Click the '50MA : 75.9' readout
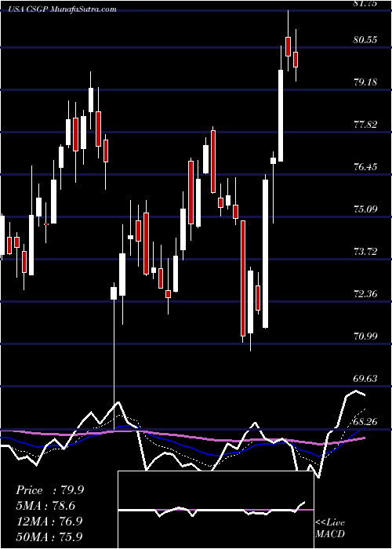Image resolution: width=392 pixels, height=549 pixels. pyautogui.click(x=49, y=536)
